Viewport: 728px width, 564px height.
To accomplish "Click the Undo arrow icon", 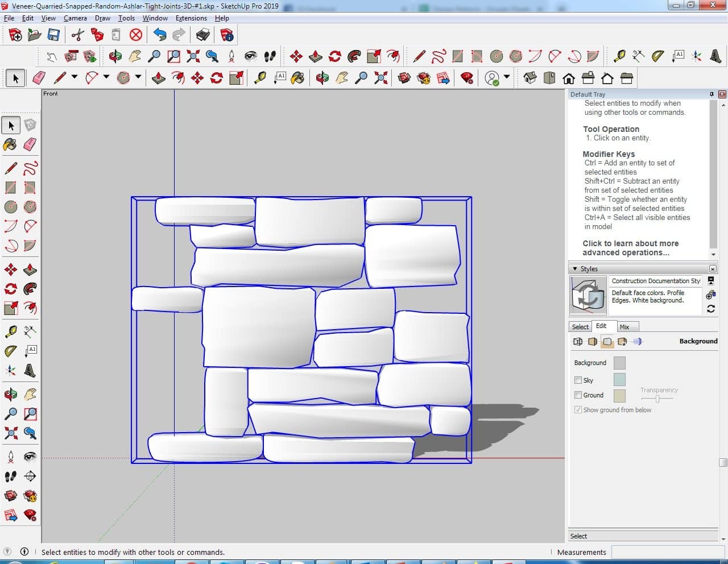I will tap(160, 35).
